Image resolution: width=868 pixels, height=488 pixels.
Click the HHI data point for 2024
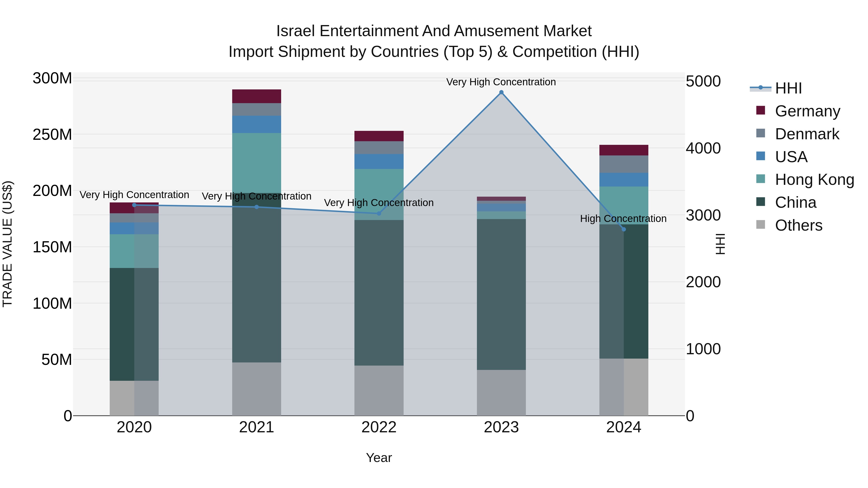[624, 229]
